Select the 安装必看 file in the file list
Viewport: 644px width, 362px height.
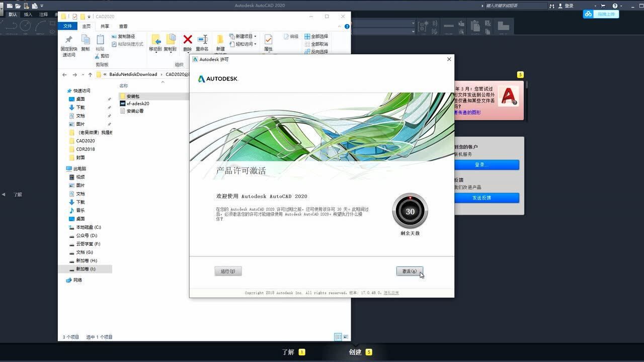[x=131, y=111]
